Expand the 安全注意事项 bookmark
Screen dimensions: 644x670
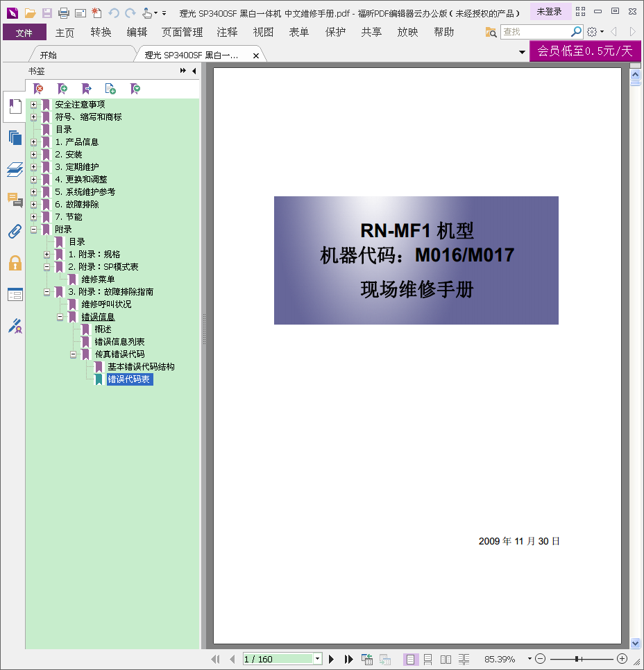(33, 105)
